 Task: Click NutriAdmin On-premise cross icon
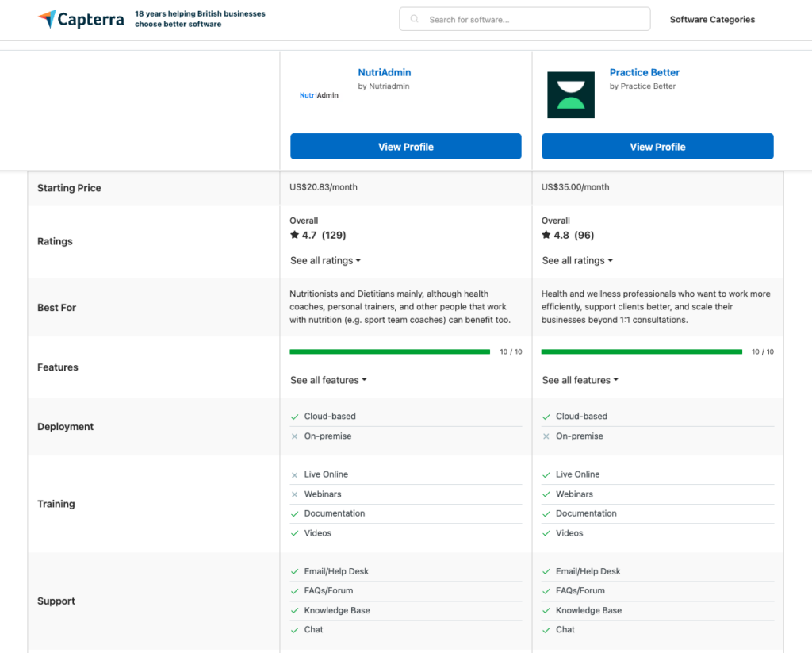coord(295,436)
